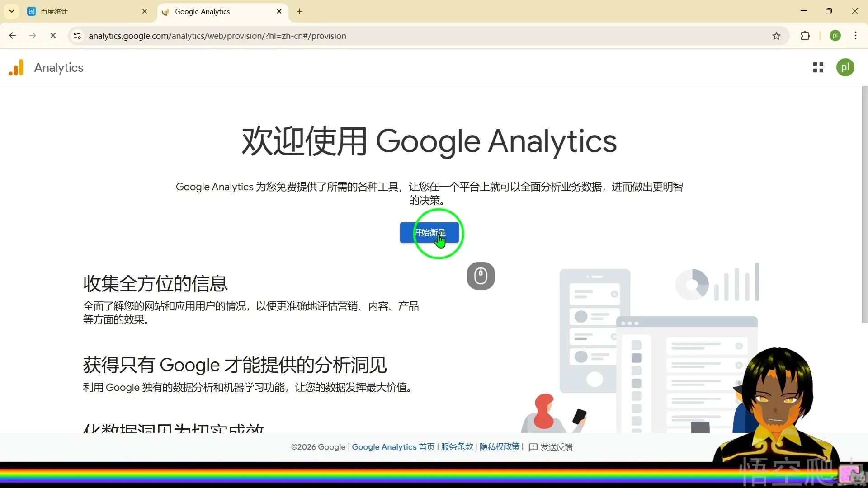View site information next to the address bar

(77, 36)
